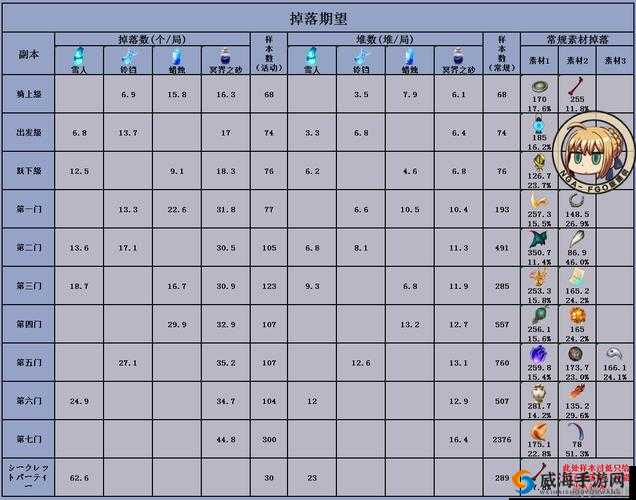The height and width of the screenshot is (500, 636).
Task: Click the 蜡烛 icon under 堆数
Action: click(x=410, y=57)
